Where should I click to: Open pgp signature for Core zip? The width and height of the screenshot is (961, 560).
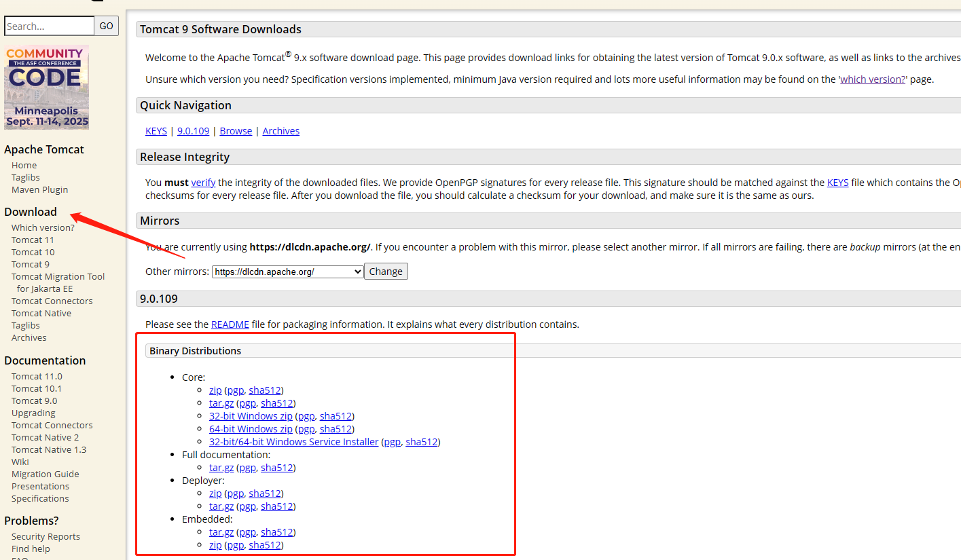[236, 390]
